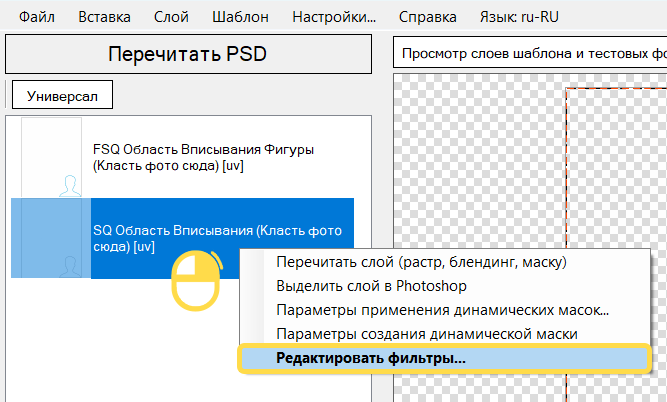Open the Слой menu
The width and height of the screenshot is (667, 402).
tap(171, 17)
